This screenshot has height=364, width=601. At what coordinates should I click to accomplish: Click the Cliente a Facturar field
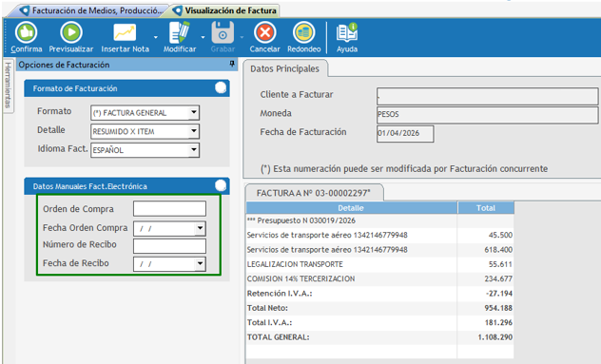pyautogui.click(x=487, y=96)
